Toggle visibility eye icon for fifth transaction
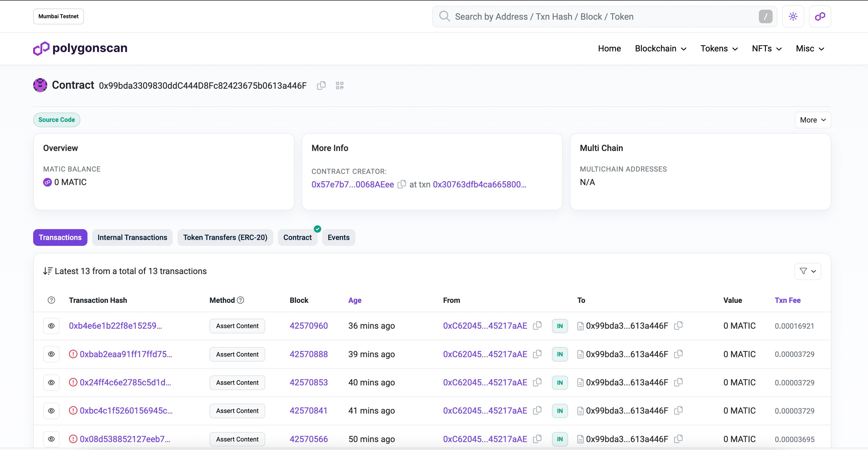 pyautogui.click(x=52, y=439)
